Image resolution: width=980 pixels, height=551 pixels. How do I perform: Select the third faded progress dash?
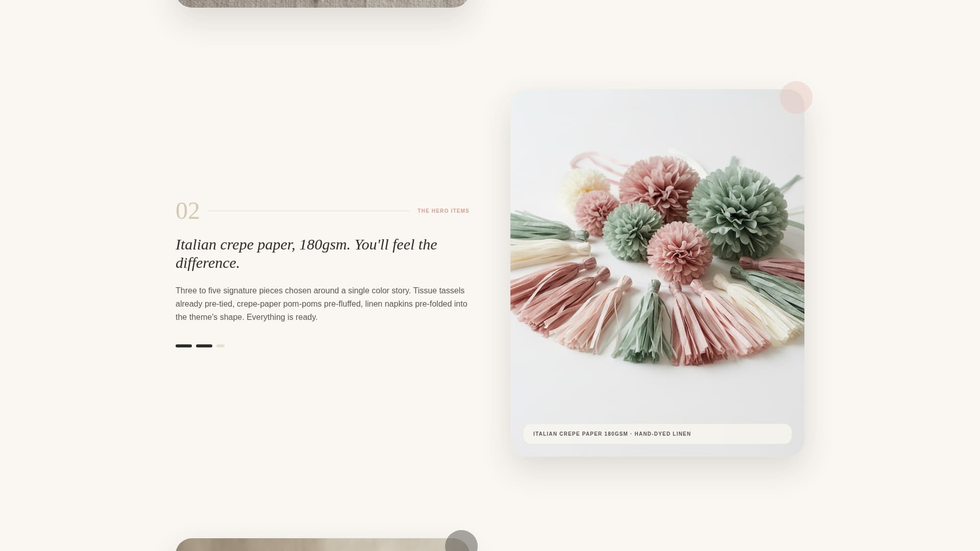point(220,346)
